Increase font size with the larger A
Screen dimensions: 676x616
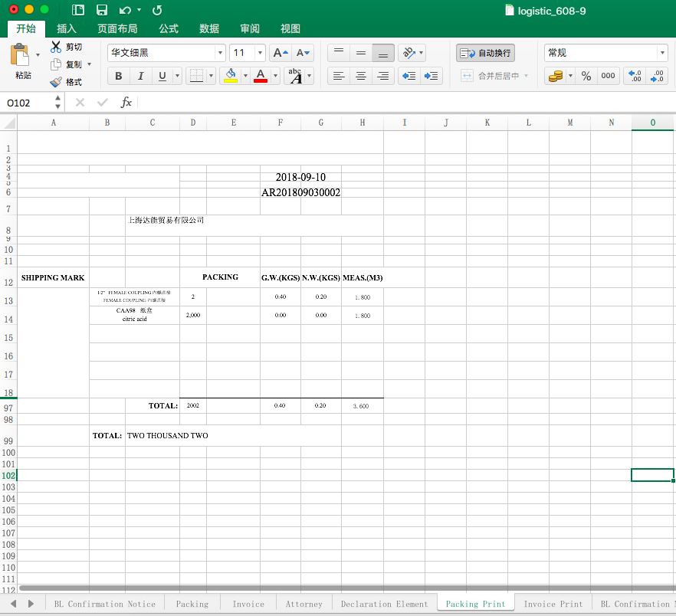281,53
